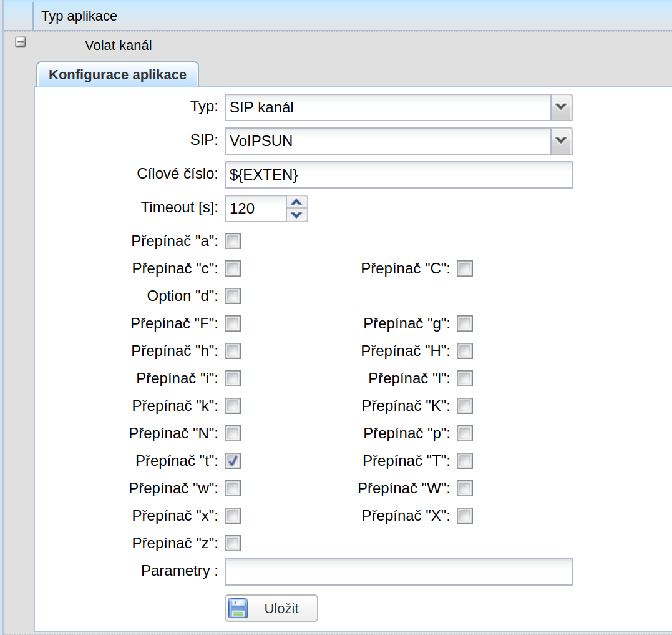This screenshot has height=635, width=672.
Task: Click into the Timeout number field
Action: click(x=255, y=209)
